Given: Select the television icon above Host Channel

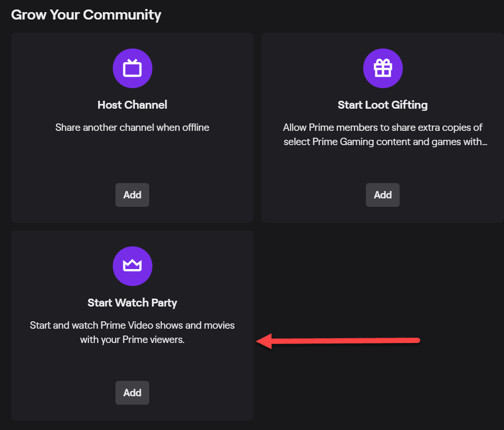Looking at the screenshot, I should (x=132, y=68).
